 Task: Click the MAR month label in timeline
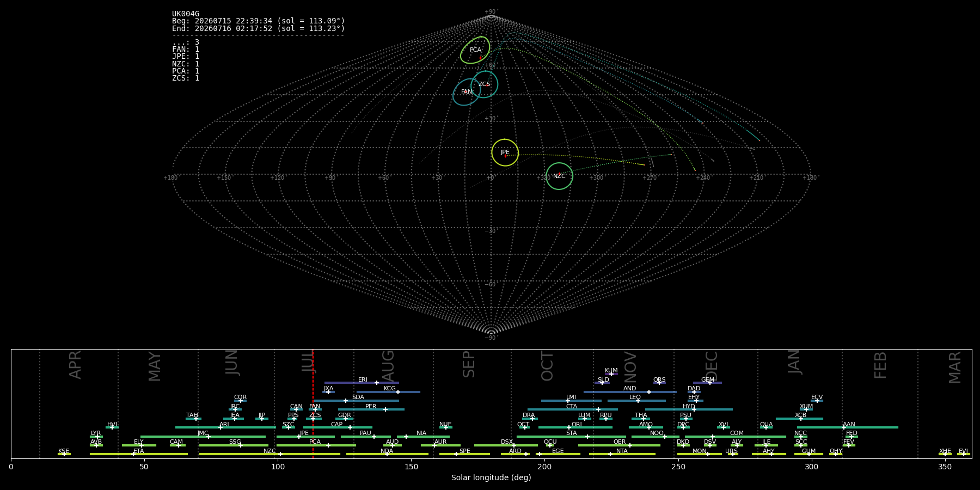click(x=955, y=367)
